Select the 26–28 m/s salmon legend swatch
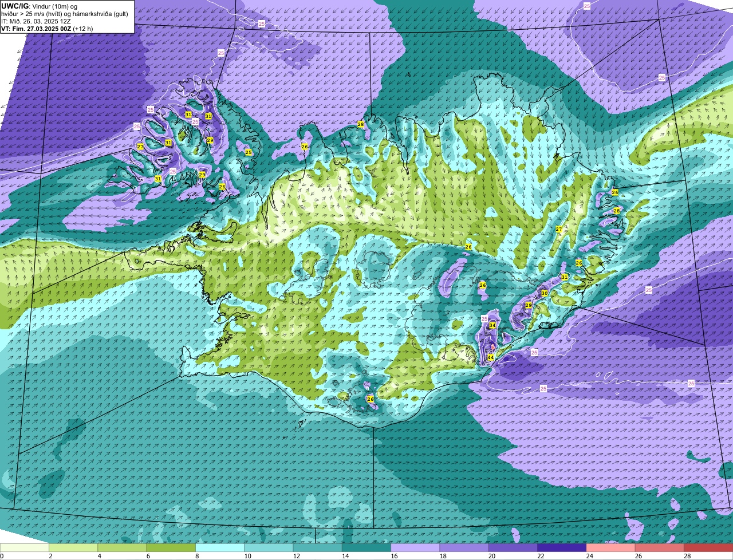 point(660,548)
